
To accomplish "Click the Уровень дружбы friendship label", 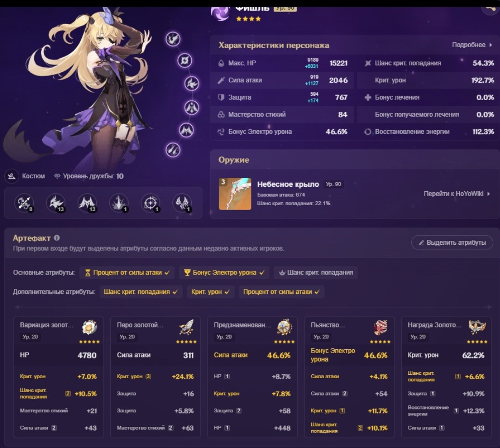I will [x=89, y=176].
